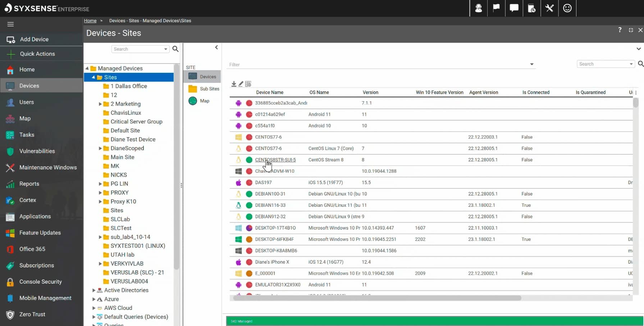The image size is (644, 326).
Task: Click the Devices tab in Site panel
Action: pos(202,76)
